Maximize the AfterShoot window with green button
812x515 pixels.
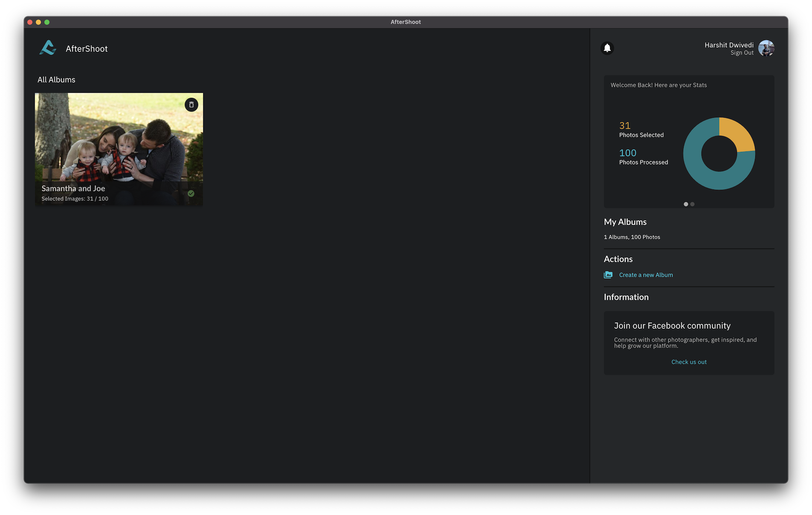[47, 22]
